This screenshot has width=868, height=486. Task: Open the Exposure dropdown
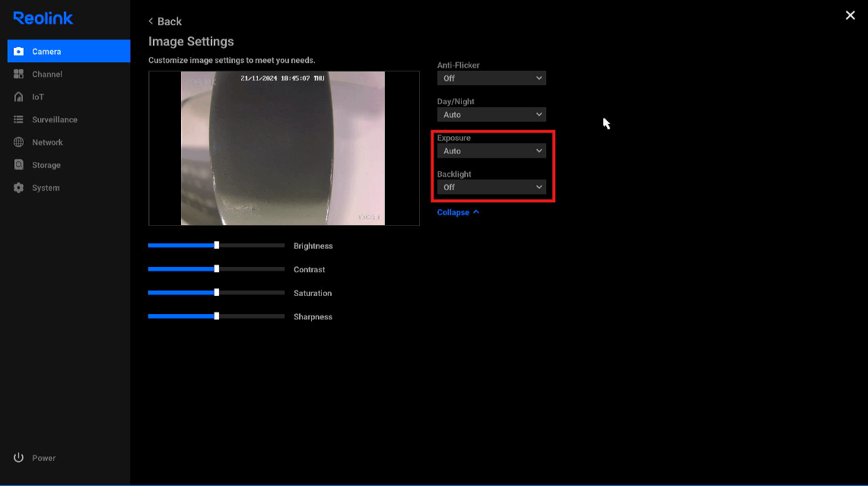click(491, 151)
